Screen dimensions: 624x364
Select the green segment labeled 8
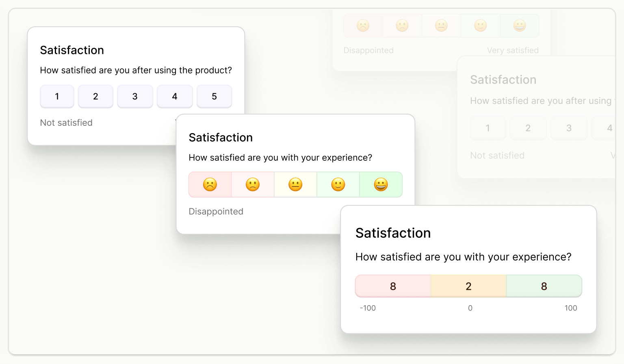click(544, 286)
